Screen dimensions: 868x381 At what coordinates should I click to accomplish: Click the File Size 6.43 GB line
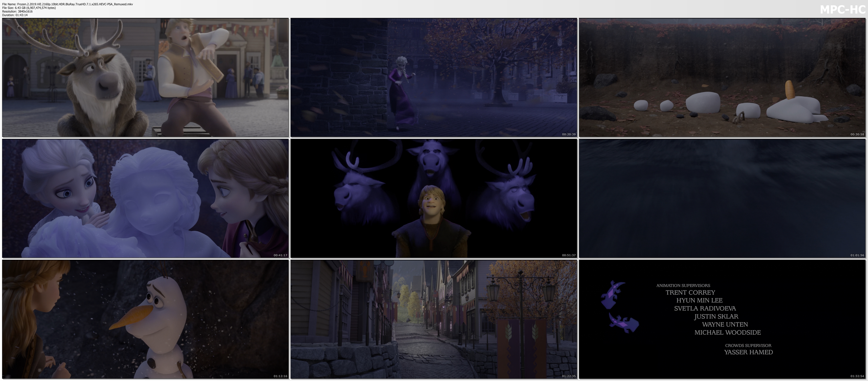(29, 8)
